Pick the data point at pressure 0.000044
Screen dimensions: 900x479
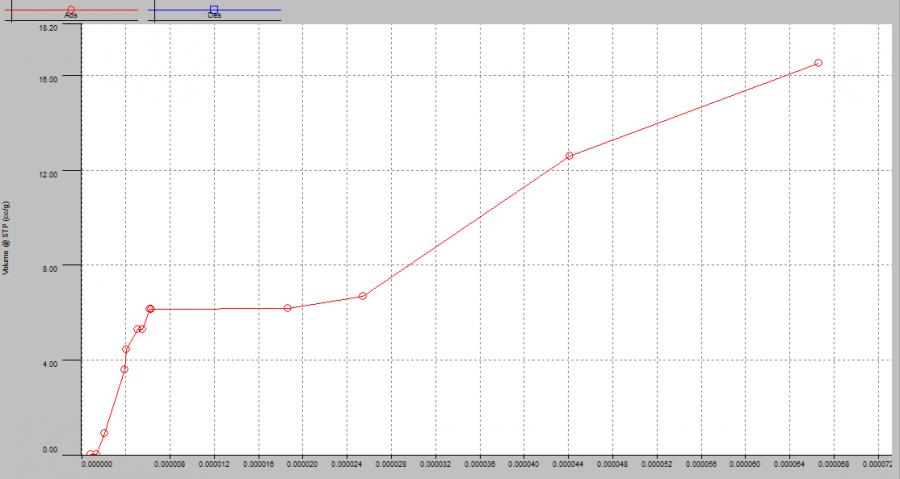[x=569, y=155]
